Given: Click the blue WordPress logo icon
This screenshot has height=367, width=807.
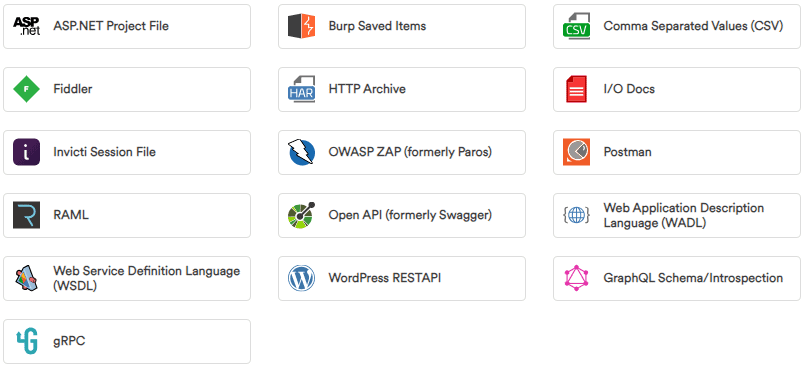Looking at the screenshot, I should [301, 278].
